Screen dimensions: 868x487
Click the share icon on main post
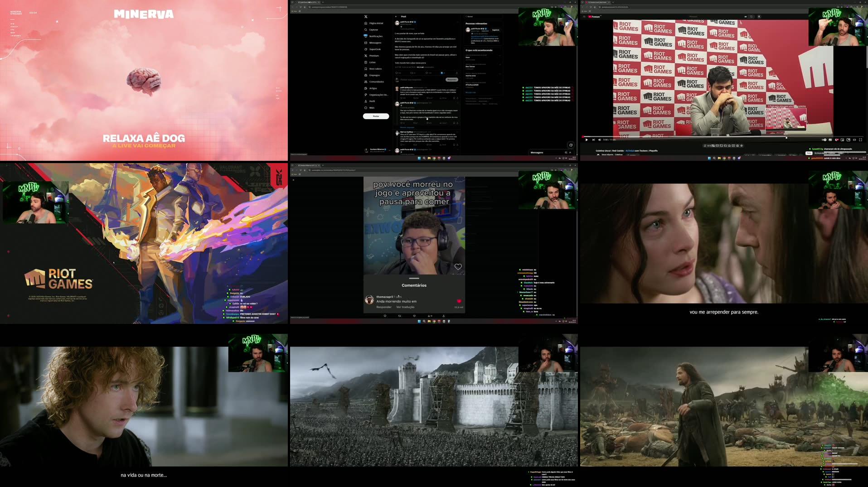[456, 72]
